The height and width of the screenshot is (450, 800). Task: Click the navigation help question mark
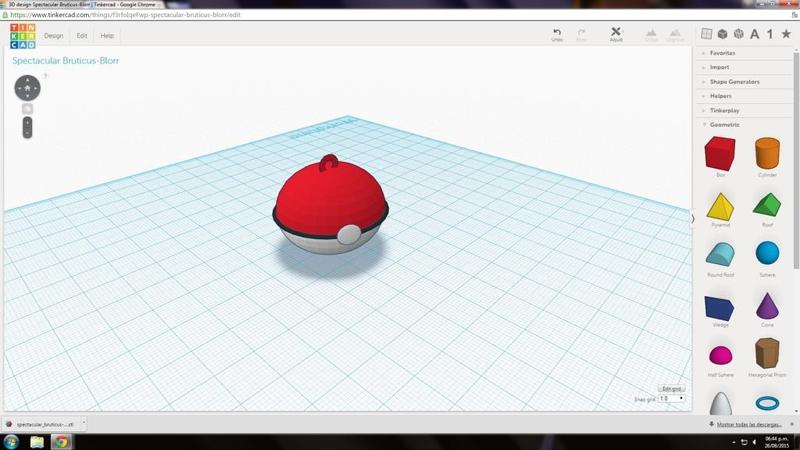tap(45, 76)
